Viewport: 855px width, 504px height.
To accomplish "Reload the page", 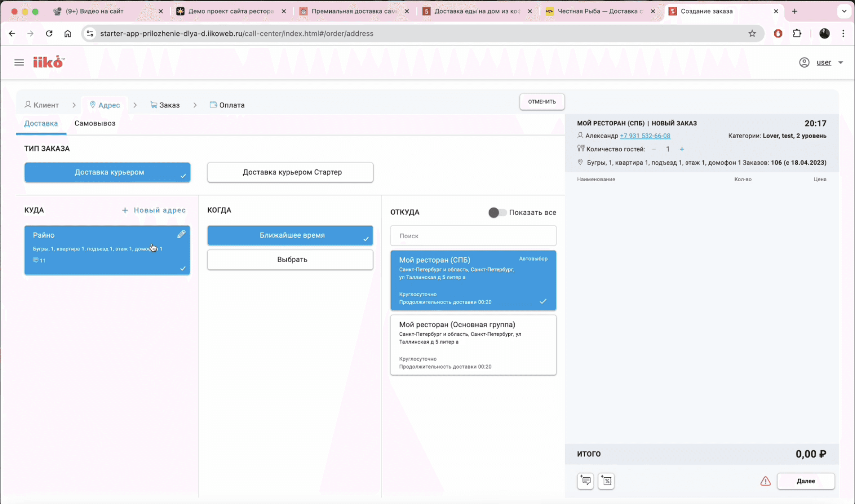I will 49,33.
